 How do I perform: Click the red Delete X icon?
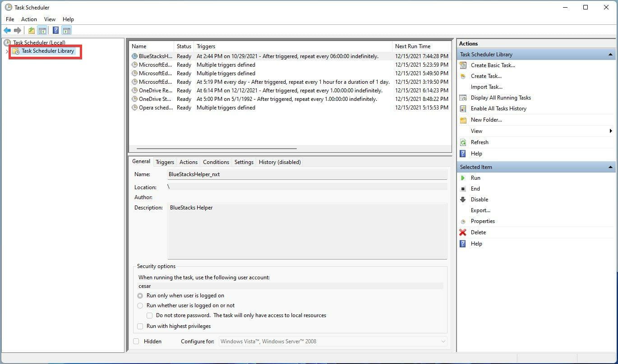pyautogui.click(x=463, y=232)
